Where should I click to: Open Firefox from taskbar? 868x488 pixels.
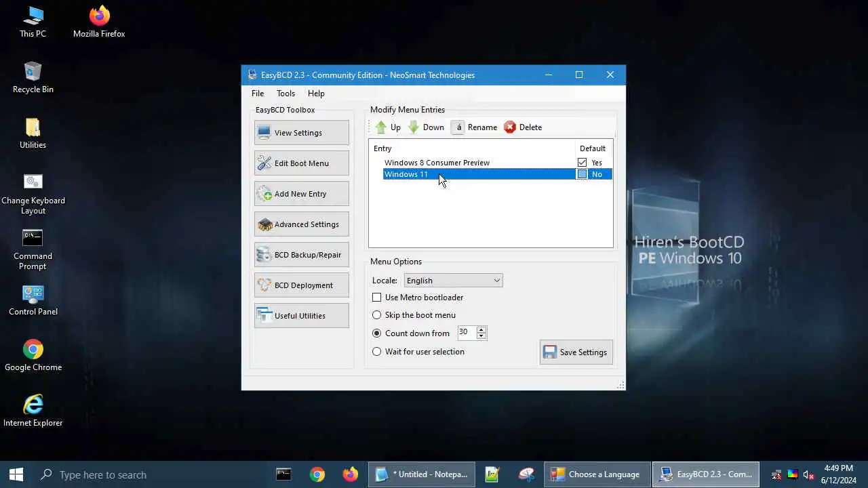(x=351, y=474)
